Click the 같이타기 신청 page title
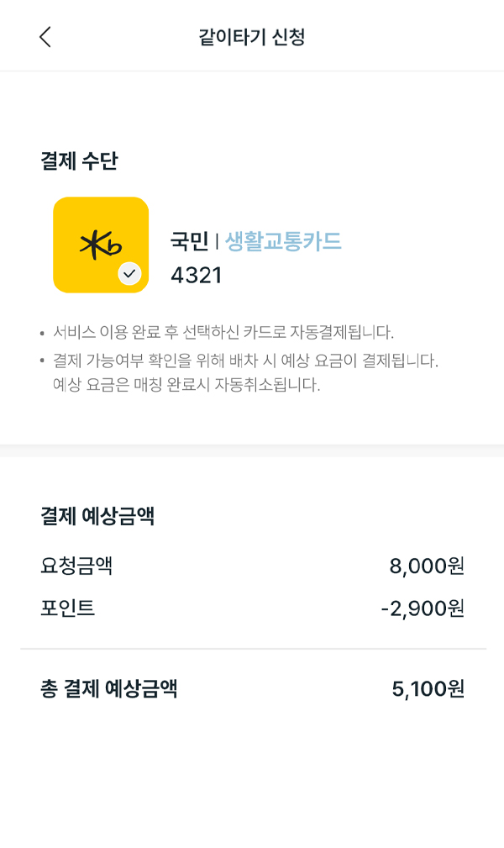The width and height of the screenshot is (504, 848). [252, 37]
